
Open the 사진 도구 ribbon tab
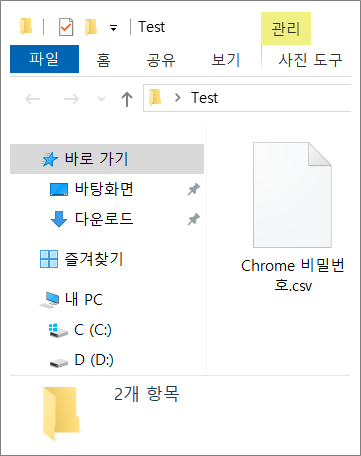coord(310,60)
